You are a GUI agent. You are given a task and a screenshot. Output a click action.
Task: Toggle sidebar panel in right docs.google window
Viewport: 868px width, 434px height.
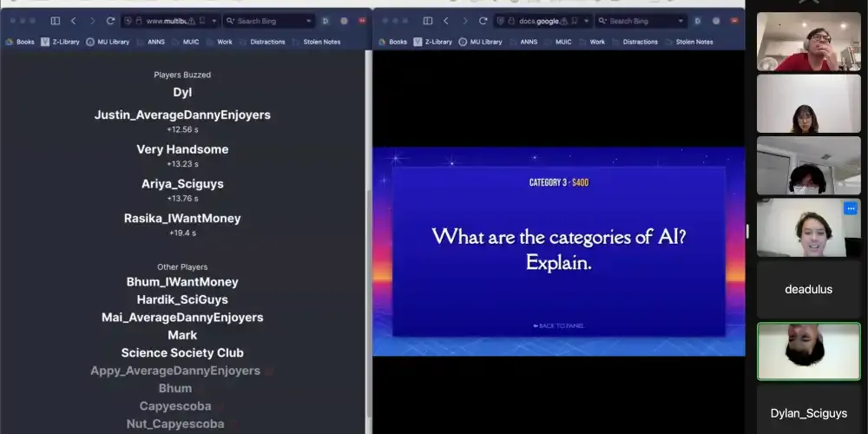[x=426, y=21]
